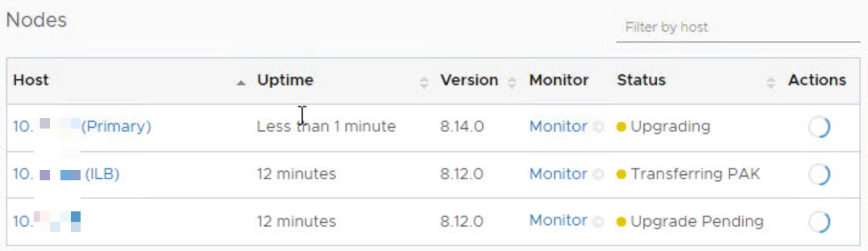Open the Primary node host link
This screenshot has width=868, height=251.
(x=82, y=127)
